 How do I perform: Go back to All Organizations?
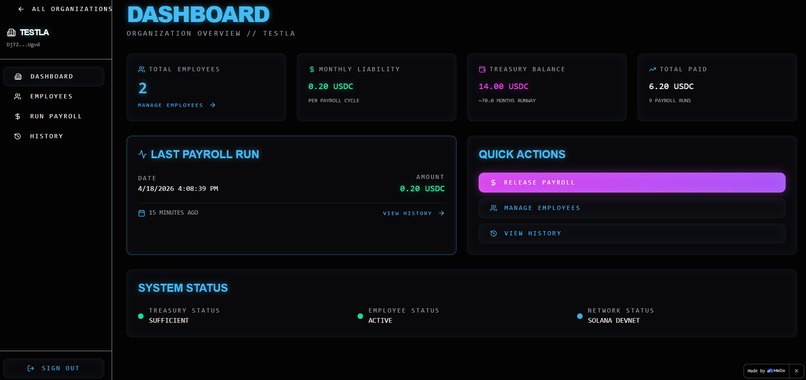tap(65, 9)
